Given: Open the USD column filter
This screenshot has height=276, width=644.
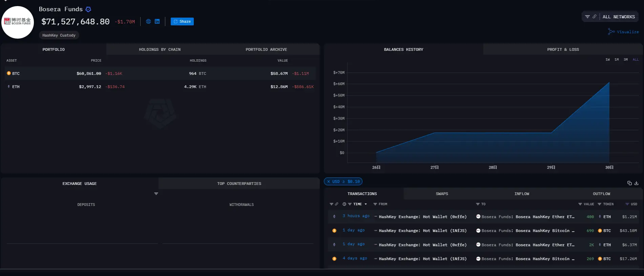Looking at the screenshot, I should 627,204.
